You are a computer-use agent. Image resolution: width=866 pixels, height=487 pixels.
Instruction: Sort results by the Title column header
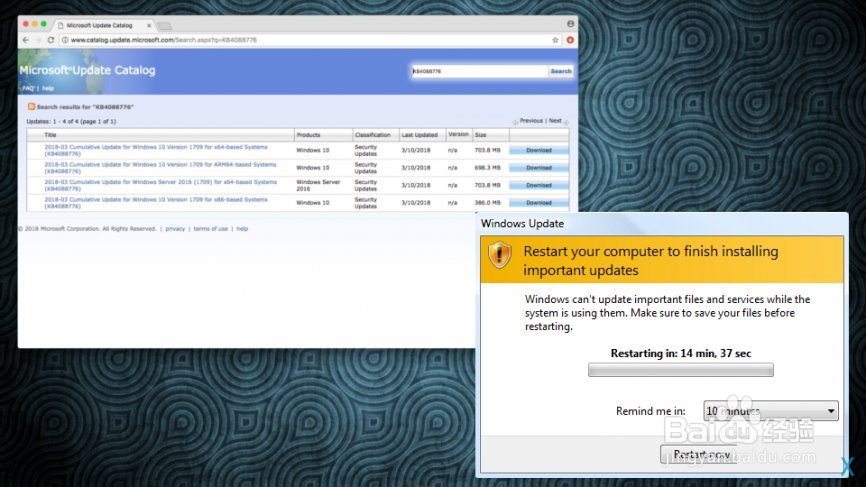(x=50, y=135)
